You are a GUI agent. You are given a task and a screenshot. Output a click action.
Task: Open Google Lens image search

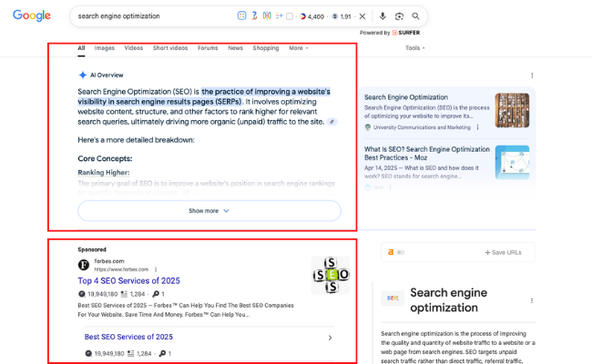pos(399,16)
